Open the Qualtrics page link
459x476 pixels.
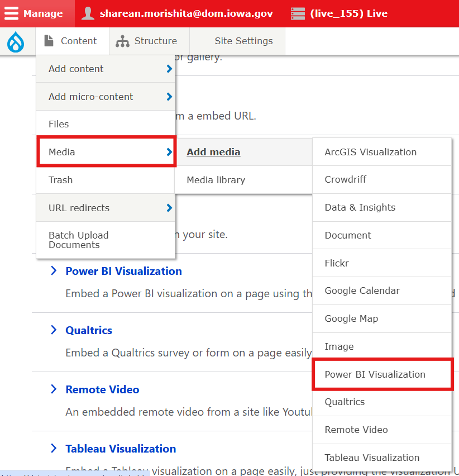tap(89, 330)
